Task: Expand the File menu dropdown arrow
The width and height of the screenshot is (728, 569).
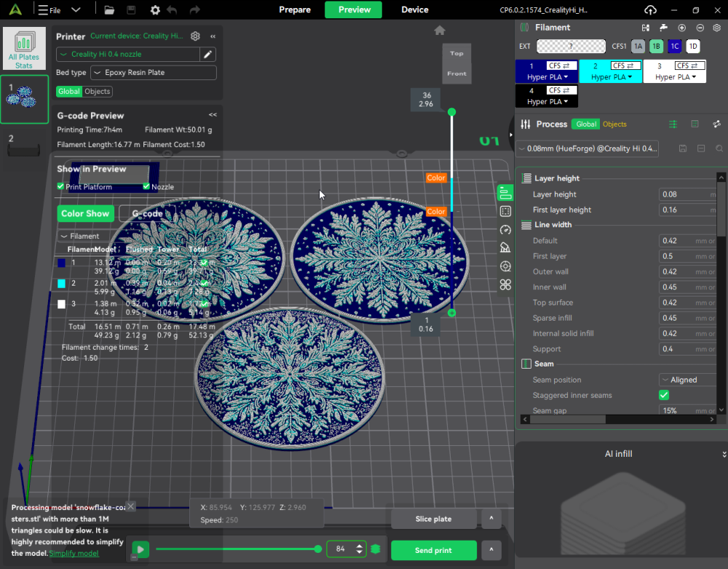Action: click(76, 9)
